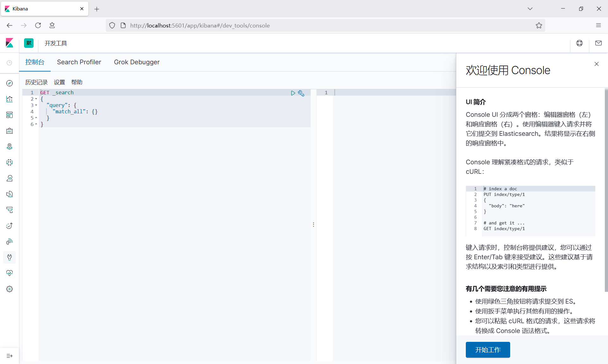The height and width of the screenshot is (364, 608).
Task: Collapse the query block using line 2 fold arrow
Action: [36, 99]
